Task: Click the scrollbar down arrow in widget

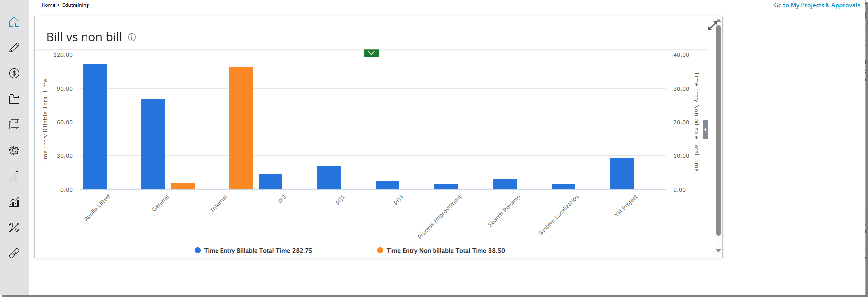Action: (x=718, y=251)
